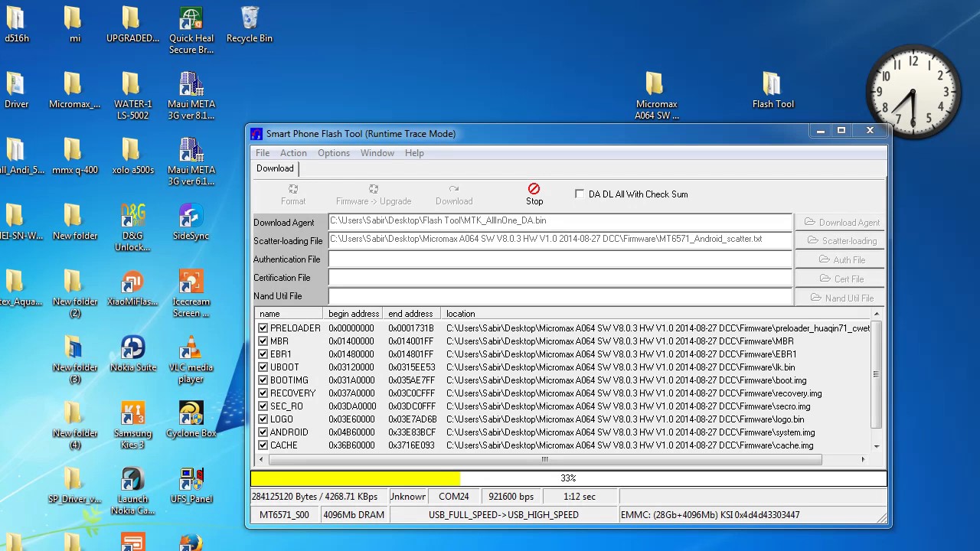
Task: Click the desktop clock gadget
Action: [x=914, y=93]
